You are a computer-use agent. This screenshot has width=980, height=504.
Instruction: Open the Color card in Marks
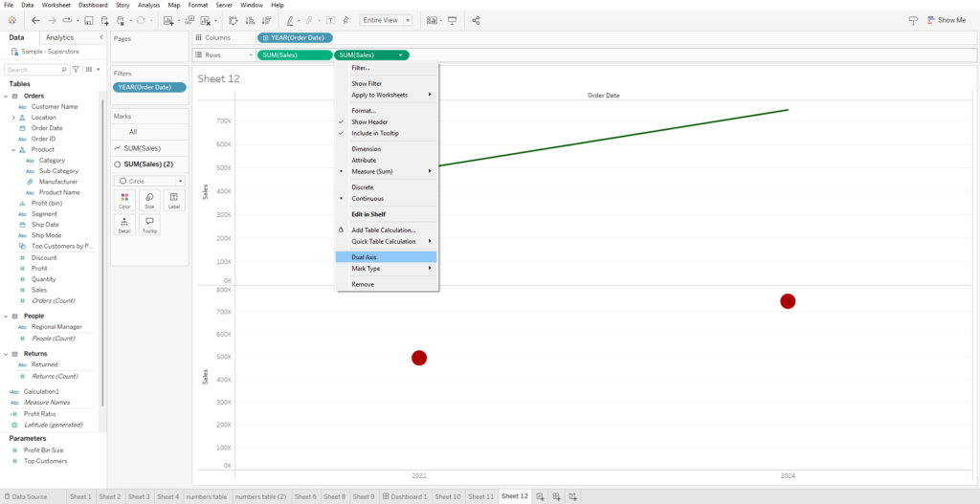[124, 201]
